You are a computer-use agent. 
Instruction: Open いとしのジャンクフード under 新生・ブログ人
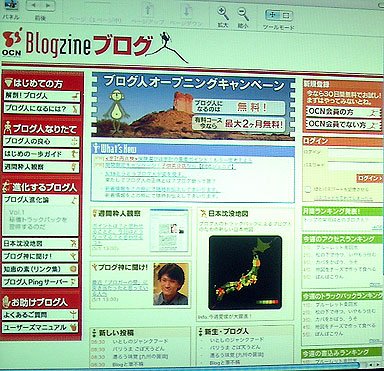point(236,340)
